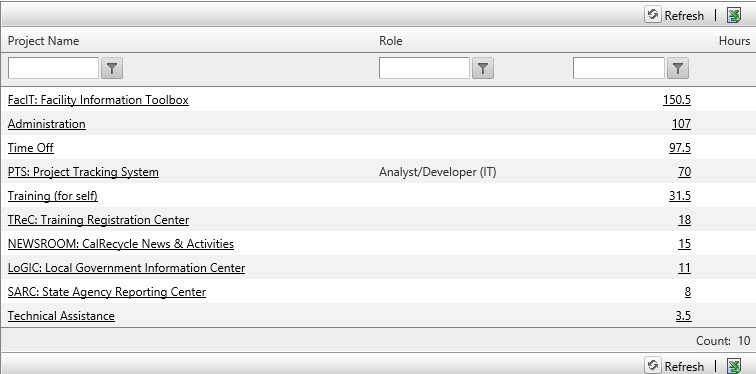
Task: Focus the Role filter input
Action: pyautogui.click(x=424, y=68)
